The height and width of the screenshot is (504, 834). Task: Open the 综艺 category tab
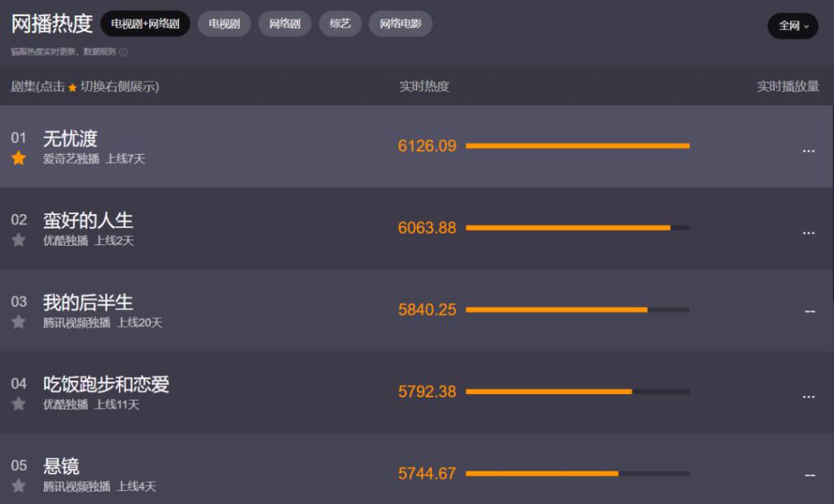(x=340, y=24)
